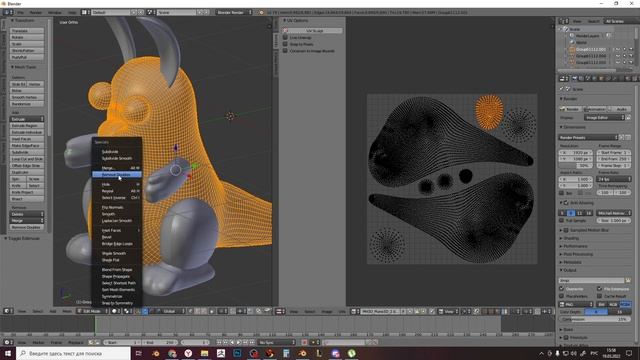Toggle the Full Sample checkbox
This screenshot has height=360, width=640.
(562, 220)
